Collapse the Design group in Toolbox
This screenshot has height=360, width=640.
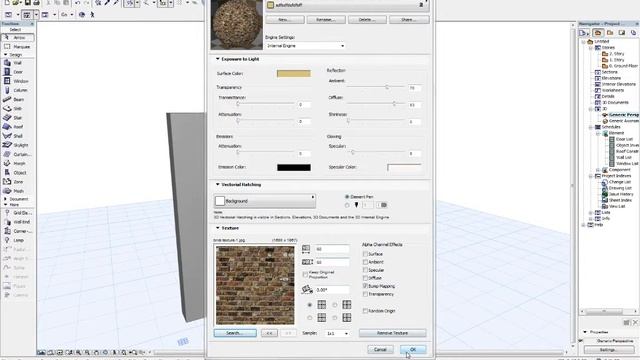[x=6, y=55]
